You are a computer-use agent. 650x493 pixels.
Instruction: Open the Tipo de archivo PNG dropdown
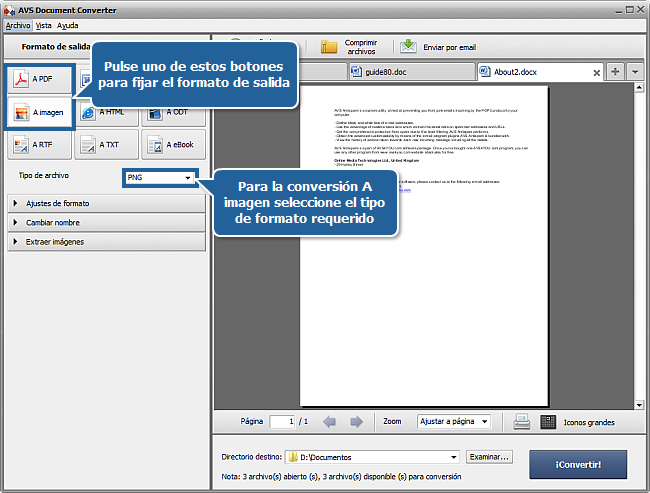coord(160,177)
